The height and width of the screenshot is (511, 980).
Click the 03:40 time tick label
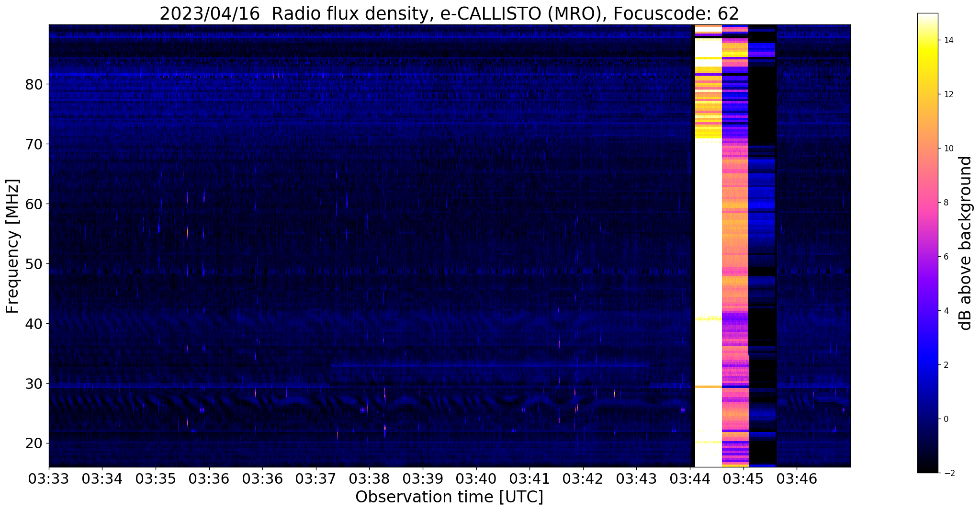(x=476, y=478)
